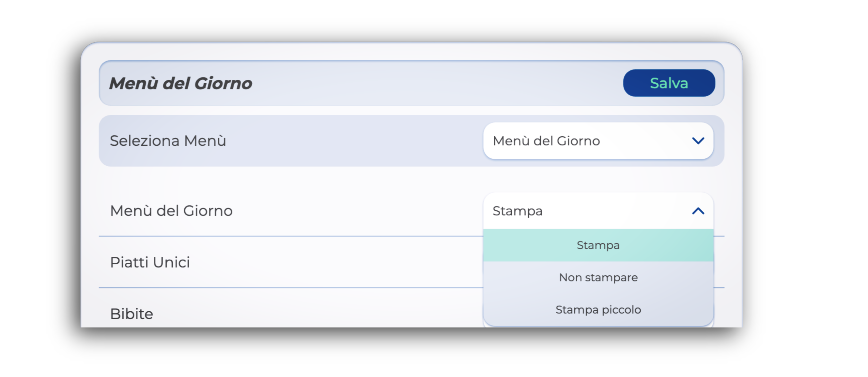Screen dimensions: 868x377
Task: Click the down chevron in Seleziona Menù selector
Action: coord(698,140)
